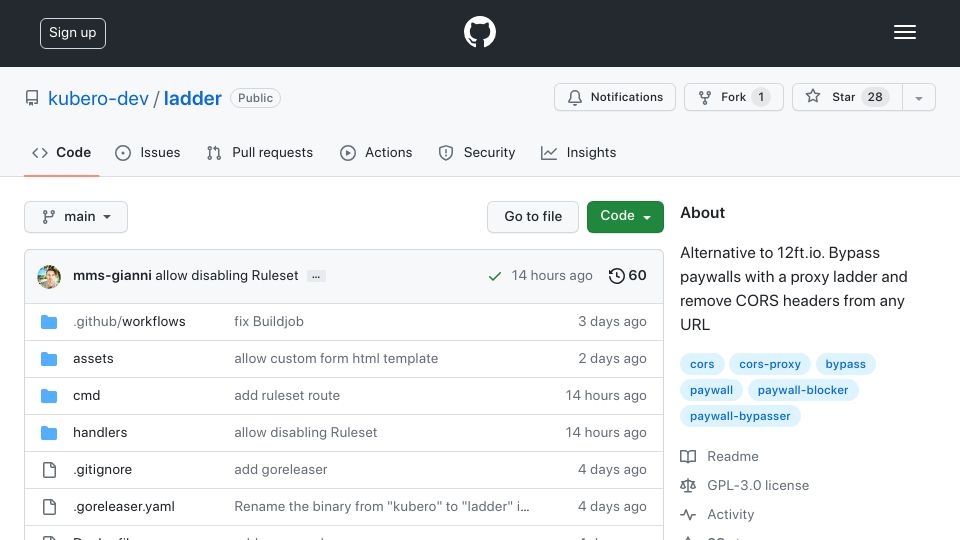Screen dimensions: 960x540
Task: Open the main branch selector dropdown
Action: pos(76,217)
